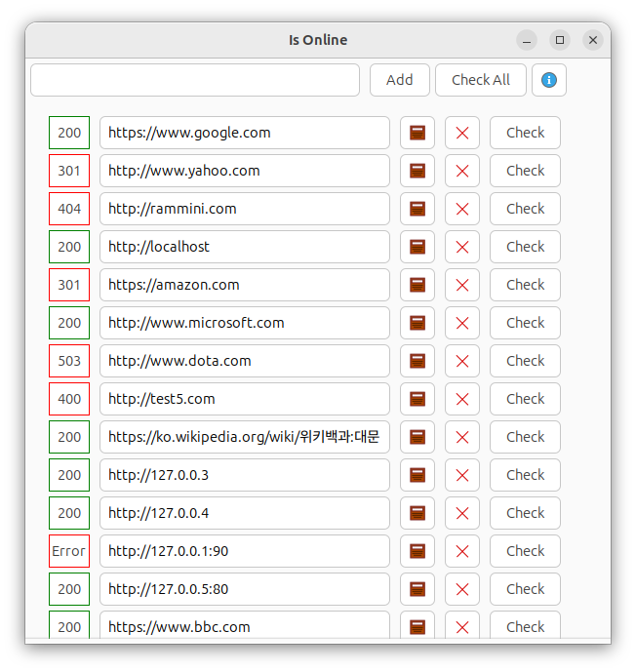Click the http://rammini.com URL field
This screenshot has width=636, height=672.
click(245, 209)
